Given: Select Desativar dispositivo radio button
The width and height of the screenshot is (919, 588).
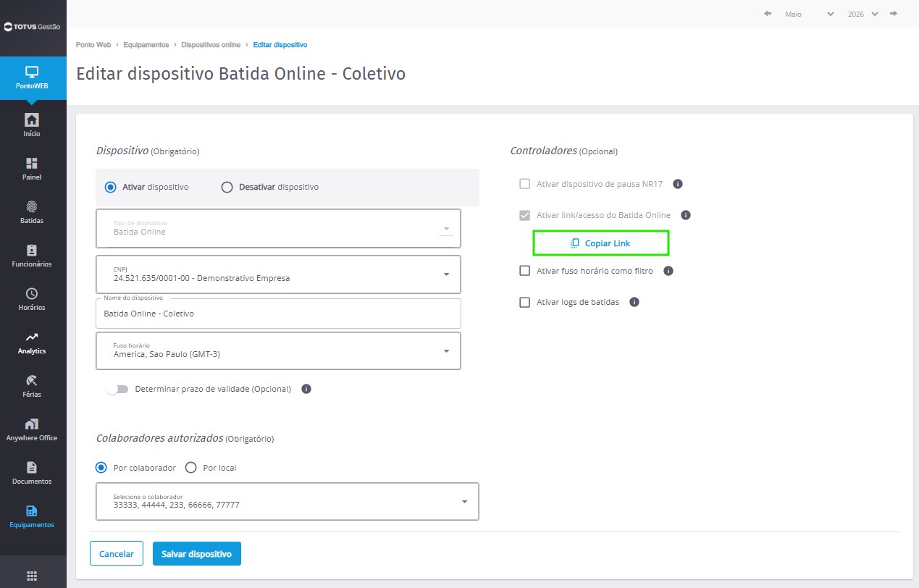Looking at the screenshot, I should tap(227, 187).
